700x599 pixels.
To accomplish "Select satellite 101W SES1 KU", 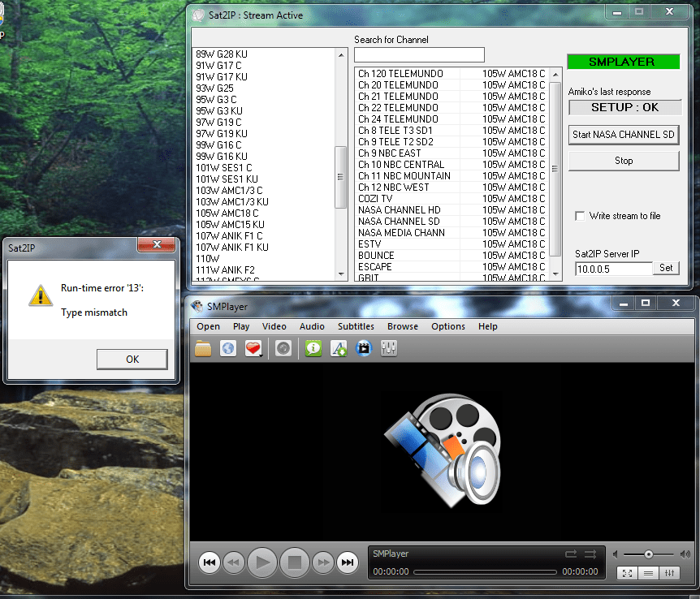I will (227, 179).
